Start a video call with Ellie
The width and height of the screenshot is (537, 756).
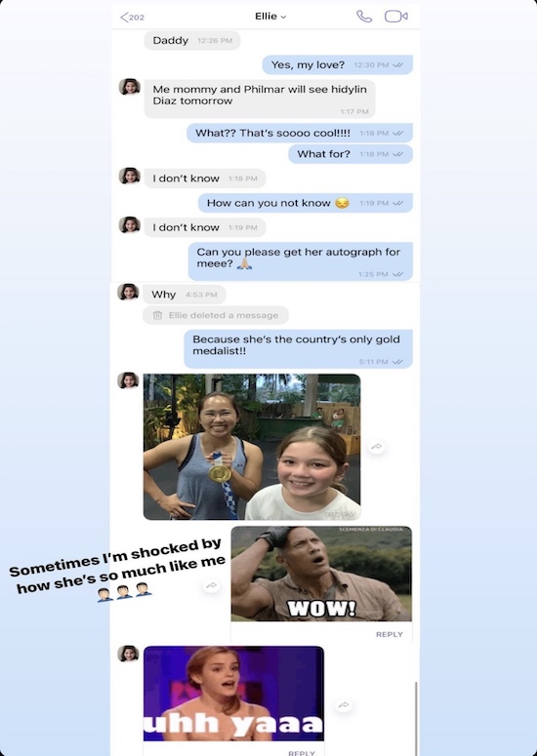click(395, 17)
